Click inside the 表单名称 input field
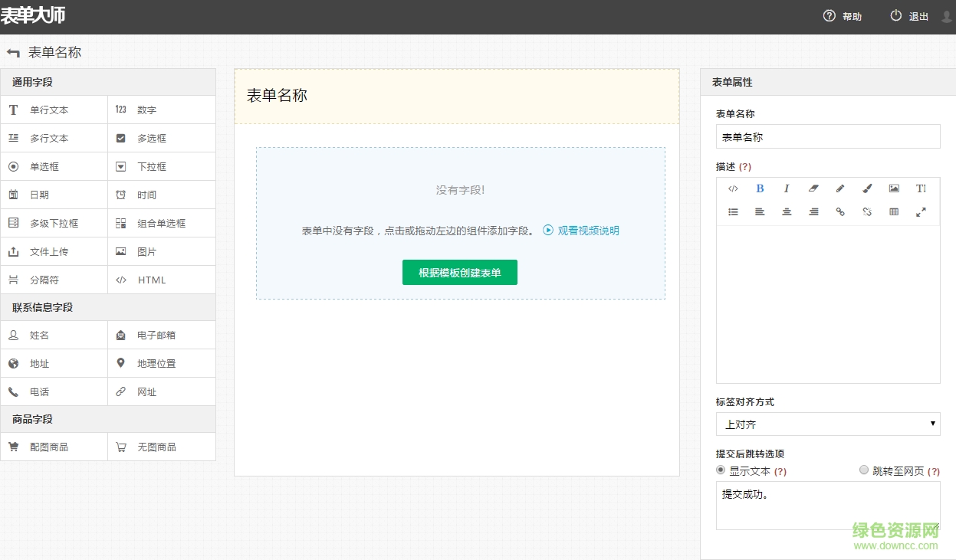Viewport: 956px width, 560px height. point(827,136)
